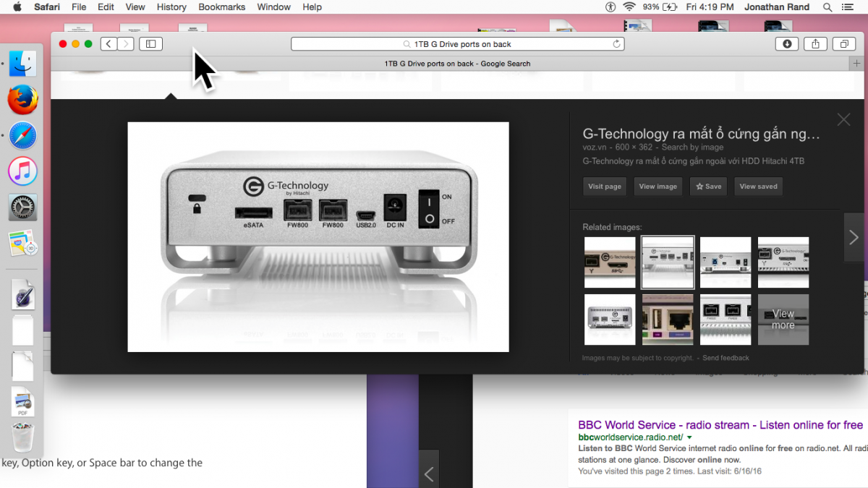Select the Google Search tab title
This screenshot has height=488, width=868.
coord(457,64)
